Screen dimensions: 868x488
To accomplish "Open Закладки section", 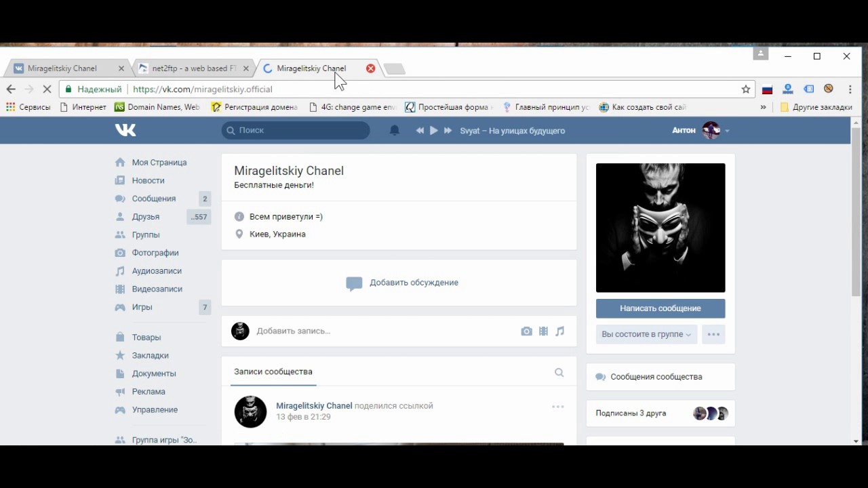I will 151,355.
